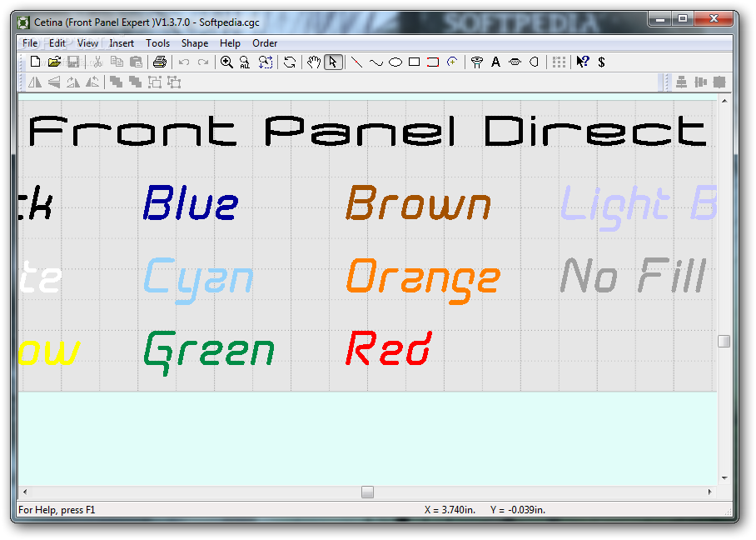Open the Order menu

pos(265,43)
